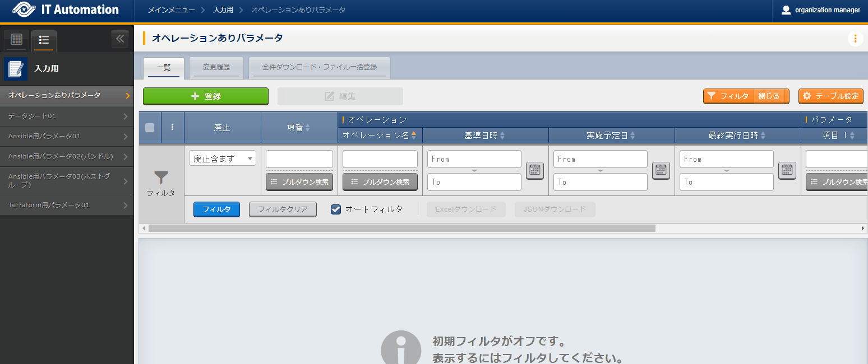Open calendar picker for 最終実行日時 filter
The width and height of the screenshot is (868, 364).
[787, 170]
